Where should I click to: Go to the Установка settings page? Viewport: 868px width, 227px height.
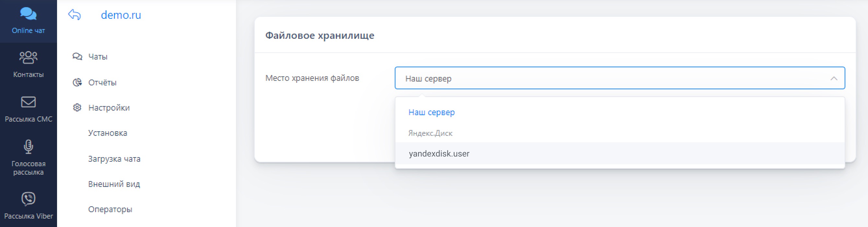(x=108, y=133)
